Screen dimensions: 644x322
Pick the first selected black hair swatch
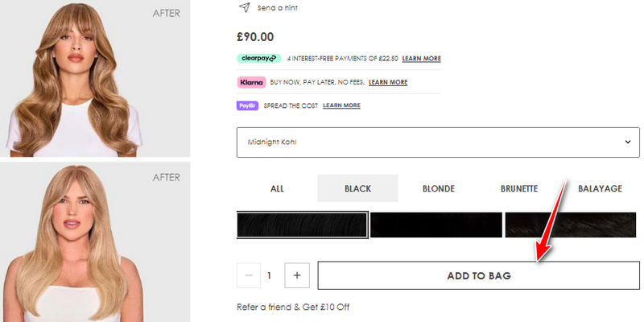(303, 225)
